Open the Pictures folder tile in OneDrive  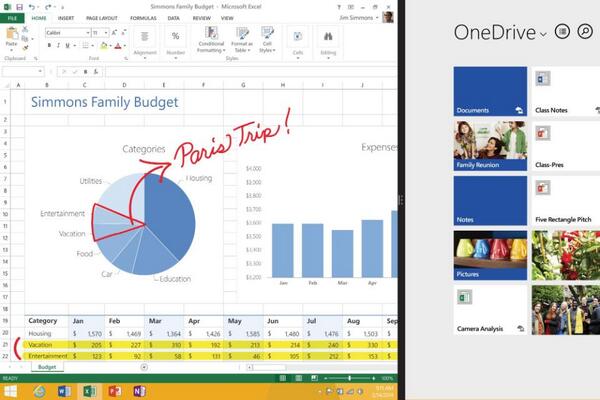pos(490,255)
